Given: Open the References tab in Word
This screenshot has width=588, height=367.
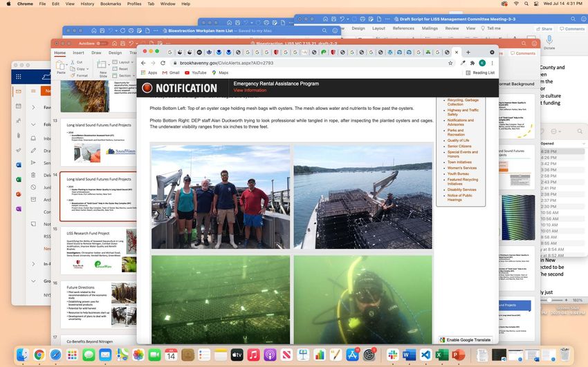Looking at the screenshot, I should (x=403, y=28).
